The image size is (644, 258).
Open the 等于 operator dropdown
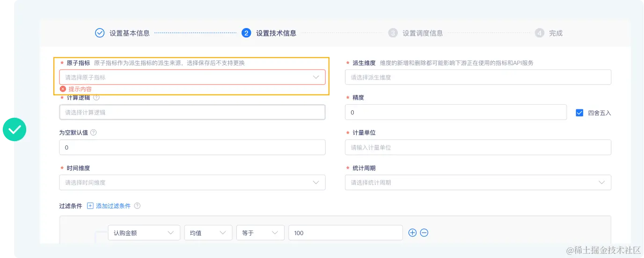pyautogui.click(x=260, y=233)
